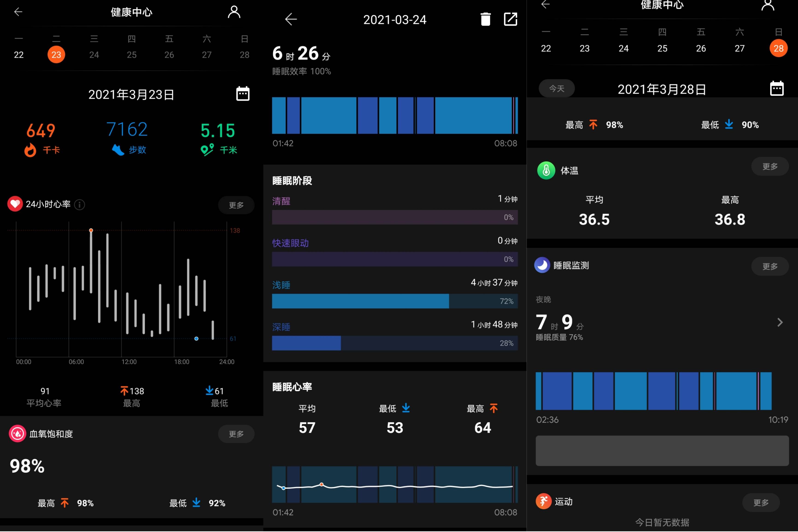This screenshot has width=798, height=532.
Task: Tap the blue 61 low marker on chart
Action: (196, 339)
